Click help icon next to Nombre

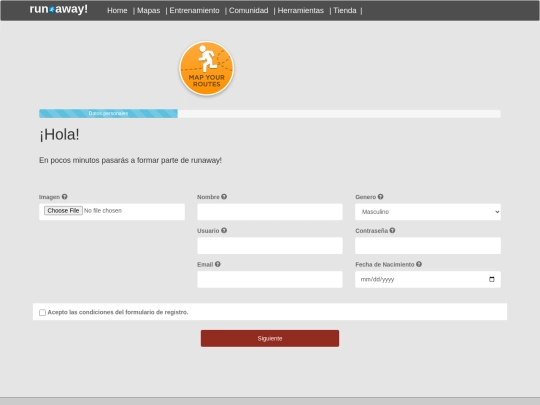[x=224, y=197]
